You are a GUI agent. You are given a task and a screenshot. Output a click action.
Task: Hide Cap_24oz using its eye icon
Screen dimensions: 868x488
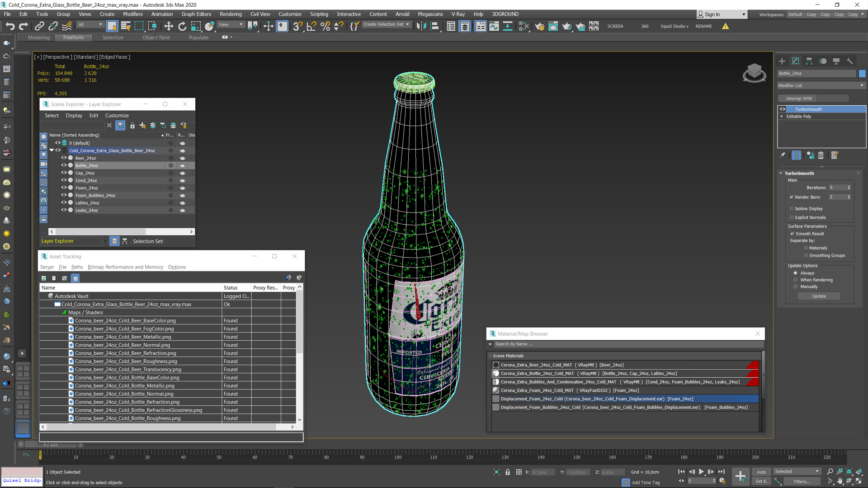64,173
